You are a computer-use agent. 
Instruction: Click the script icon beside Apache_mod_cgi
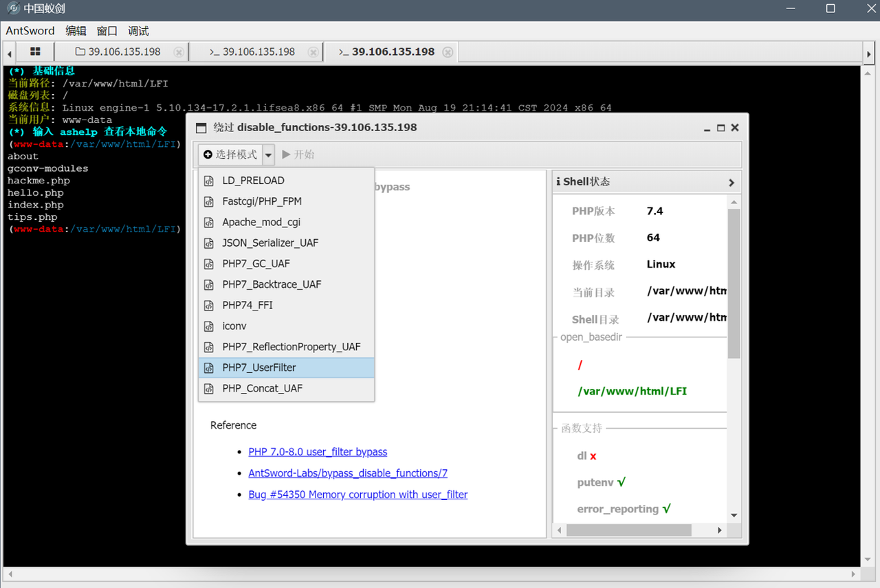[209, 222]
